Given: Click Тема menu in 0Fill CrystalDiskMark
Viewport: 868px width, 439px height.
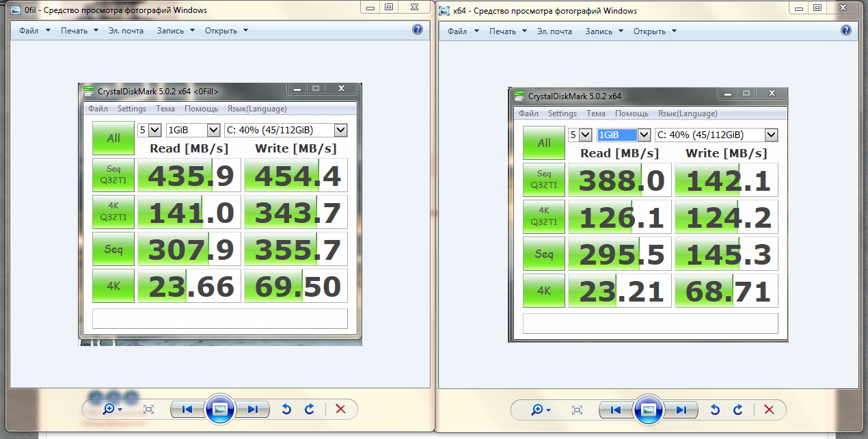Looking at the screenshot, I should (165, 109).
